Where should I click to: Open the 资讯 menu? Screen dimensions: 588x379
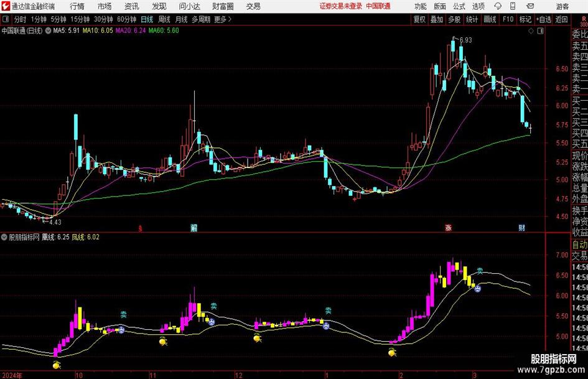[x=132, y=6]
